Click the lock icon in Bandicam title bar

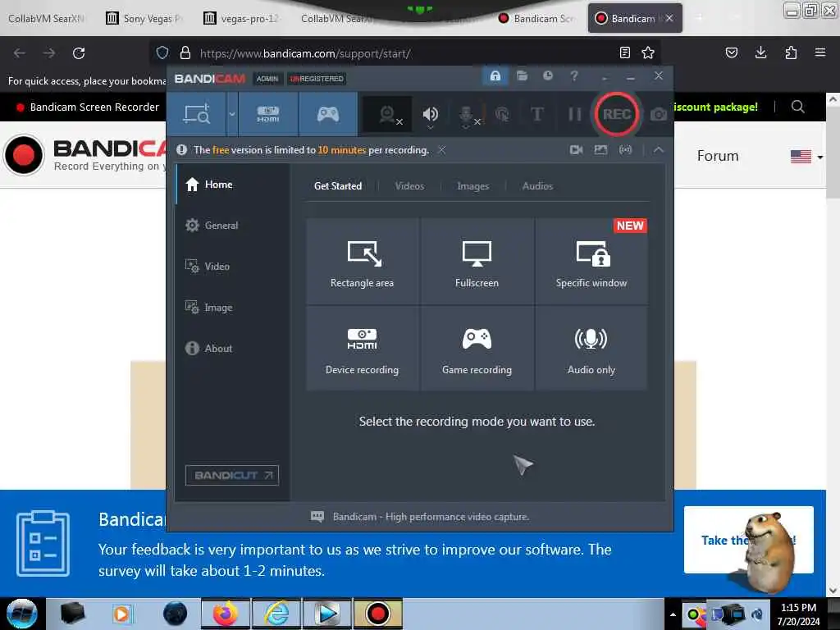495,76
